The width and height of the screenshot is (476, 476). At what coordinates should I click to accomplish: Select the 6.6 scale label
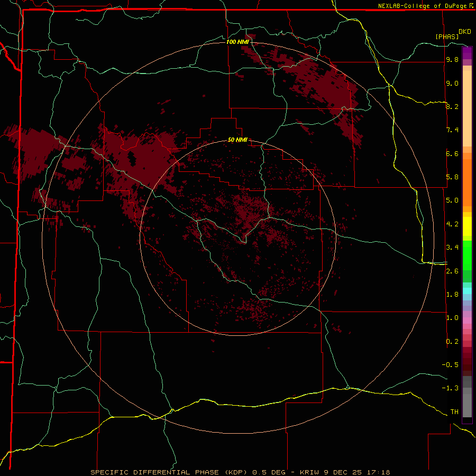pos(452,153)
